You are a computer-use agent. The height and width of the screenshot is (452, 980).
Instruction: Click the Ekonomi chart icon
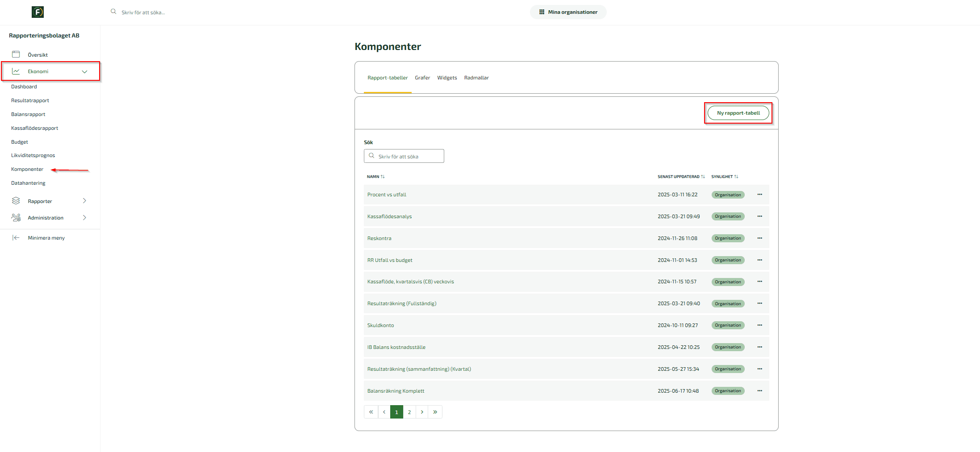pyautogui.click(x=16, y=71)
